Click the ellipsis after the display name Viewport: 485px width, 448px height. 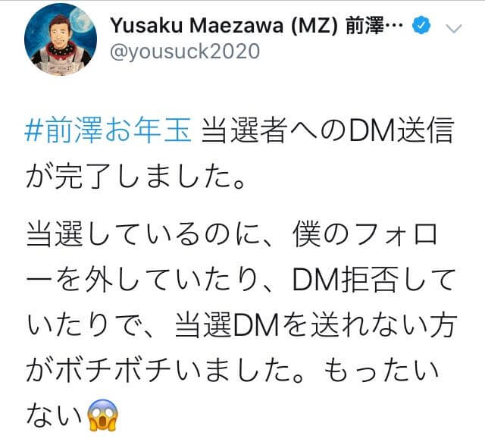pyautogui.click(x=394, y=27)
